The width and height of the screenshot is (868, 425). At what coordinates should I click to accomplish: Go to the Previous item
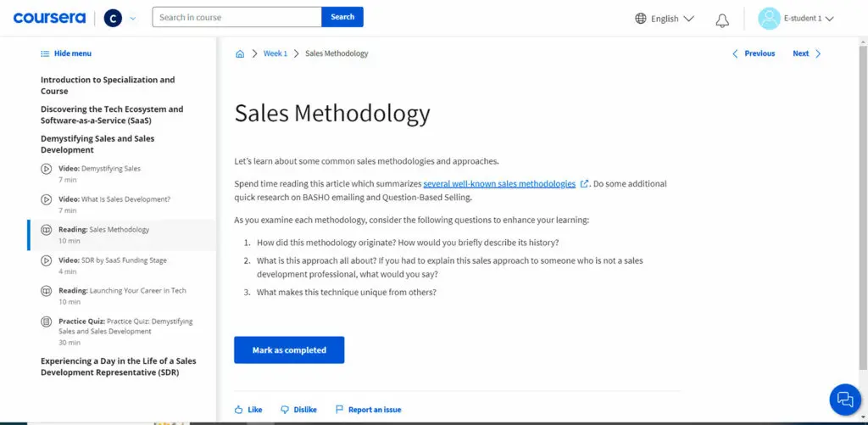pyautogui.click(x=759, y=53)
